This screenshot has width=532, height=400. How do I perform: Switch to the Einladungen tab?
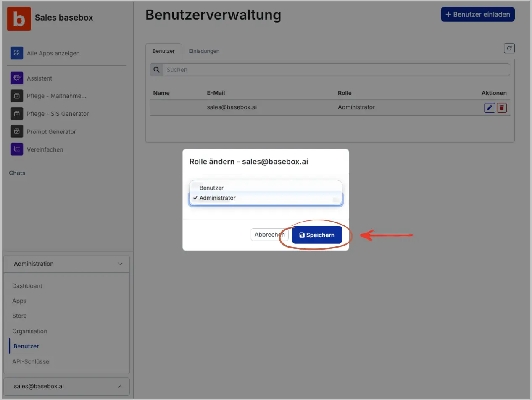(x=204, y=51)
